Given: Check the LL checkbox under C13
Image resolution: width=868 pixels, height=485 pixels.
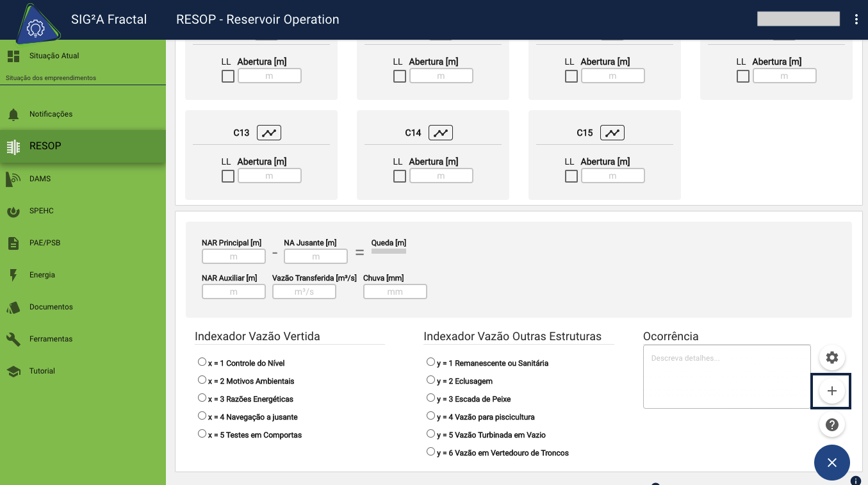Looking at the screenshot, I should click(227, 176).
